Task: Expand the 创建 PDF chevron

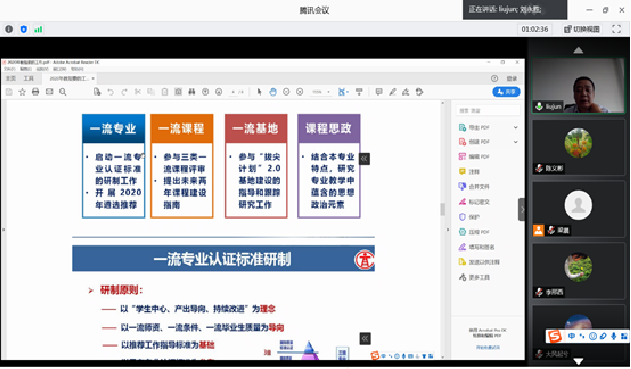Action: point(516,142)
